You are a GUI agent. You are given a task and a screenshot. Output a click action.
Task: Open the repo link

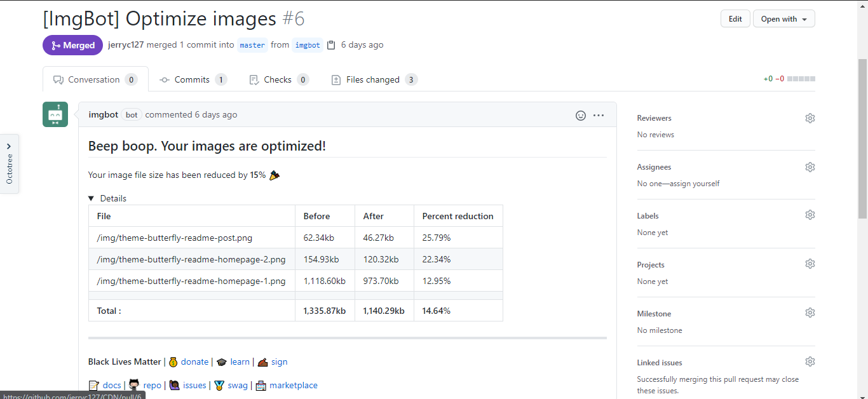click(152, 385)
